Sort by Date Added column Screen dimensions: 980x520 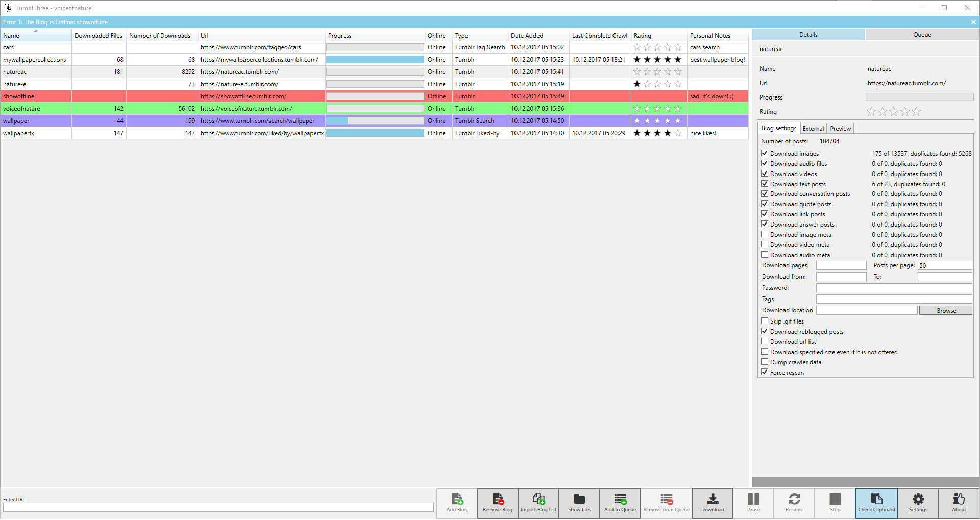coord(538,35)
